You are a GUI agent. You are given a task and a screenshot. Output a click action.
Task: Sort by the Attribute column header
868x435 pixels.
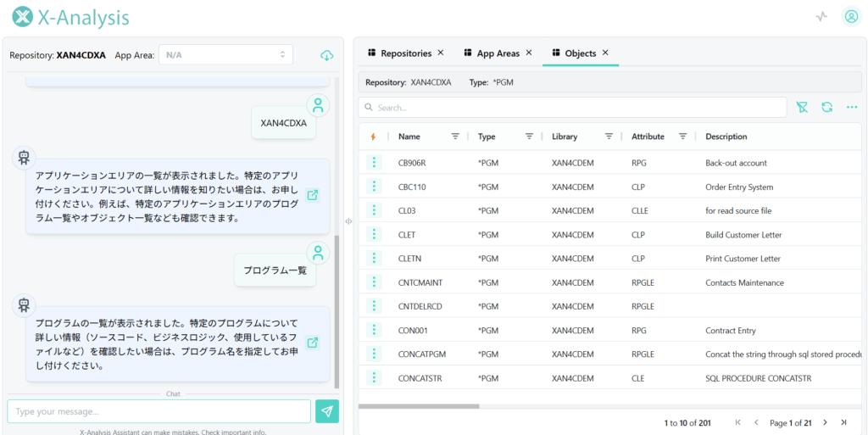click(648, 137)
